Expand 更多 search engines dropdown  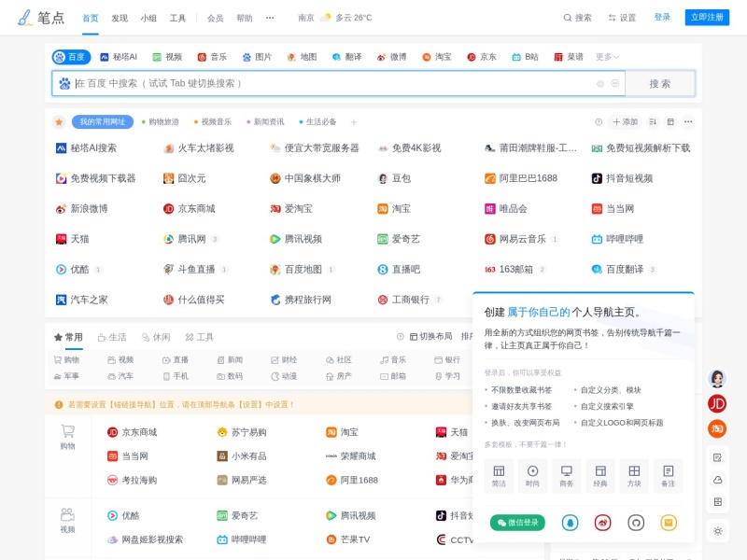(608, 57)
